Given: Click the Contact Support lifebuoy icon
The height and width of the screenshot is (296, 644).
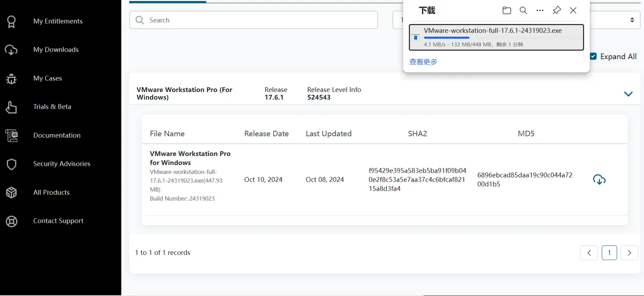Looking at the screenshot, I should tap(11, 221).
